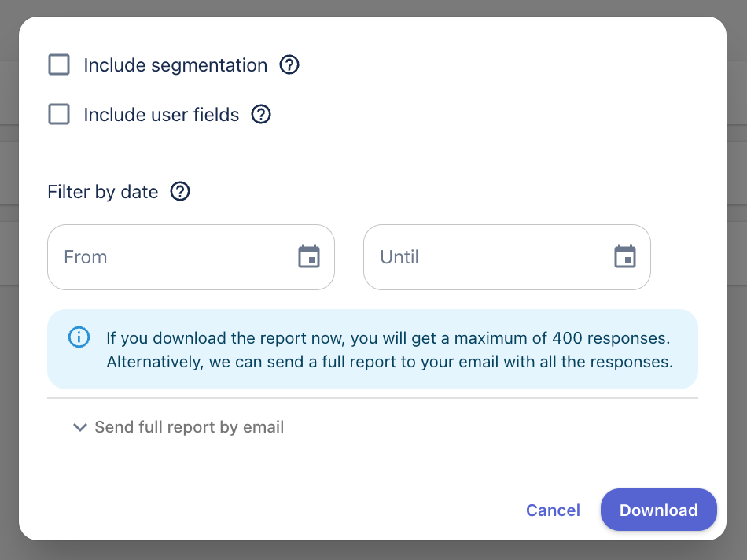The height and width of the screenshot is (560, 747).
Task: Open calendar picker in the Until field
Action: coord(625,256)
